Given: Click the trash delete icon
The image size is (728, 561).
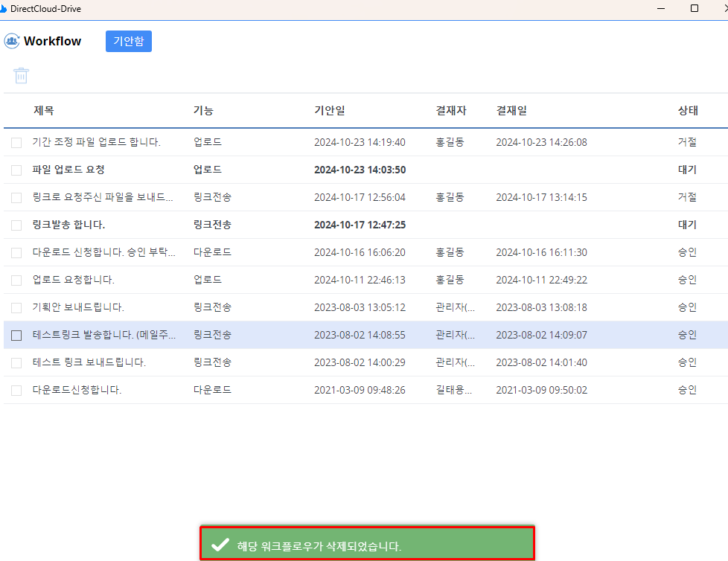Looking at the screenshot, I should pyautogui.click(x=21, y=75).
